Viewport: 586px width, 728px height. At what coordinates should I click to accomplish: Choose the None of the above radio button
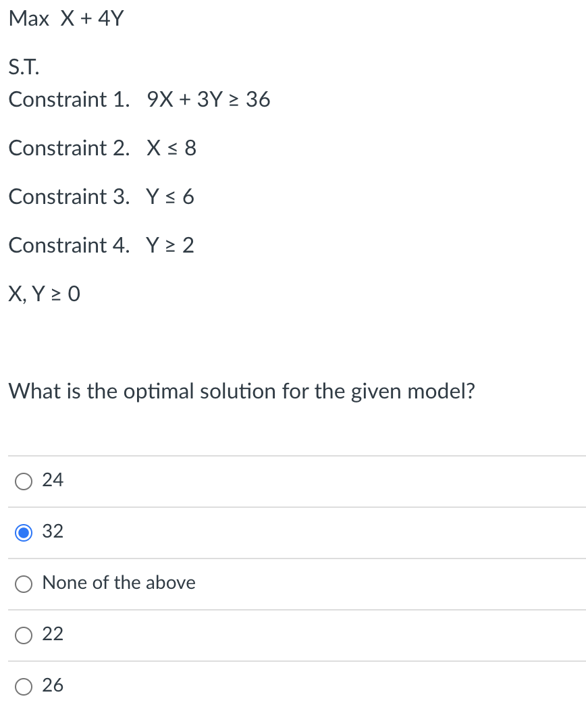pyautogui.click(x=24, y=584)
